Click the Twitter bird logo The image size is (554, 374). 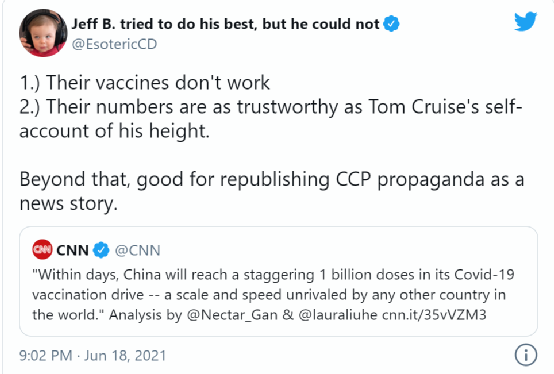point(525,21)
